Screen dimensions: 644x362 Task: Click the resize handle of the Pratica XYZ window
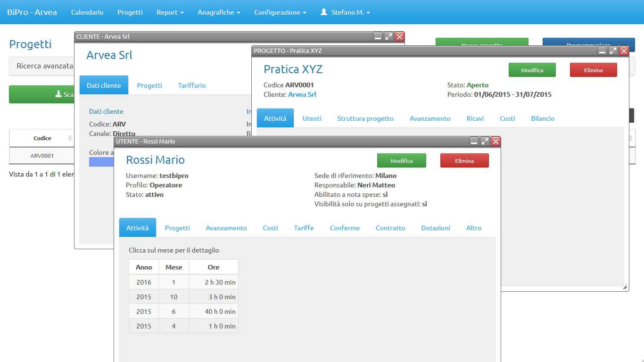tap(625, 287)
